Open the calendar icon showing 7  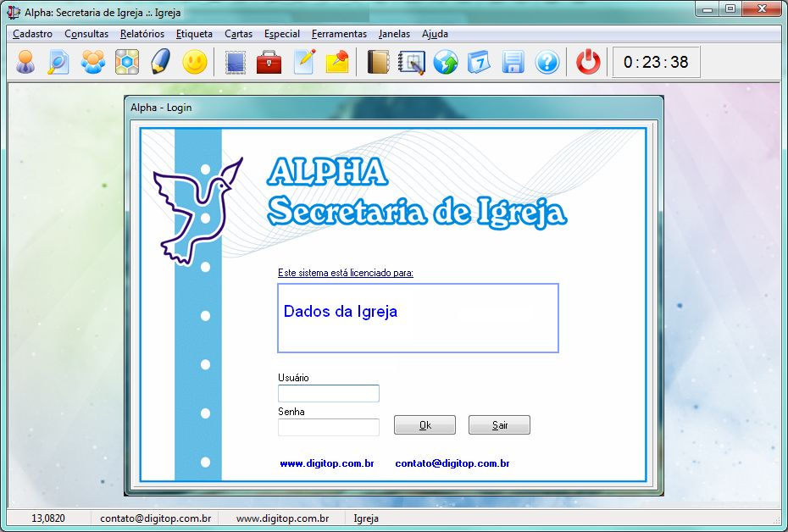tap(479, 63)
